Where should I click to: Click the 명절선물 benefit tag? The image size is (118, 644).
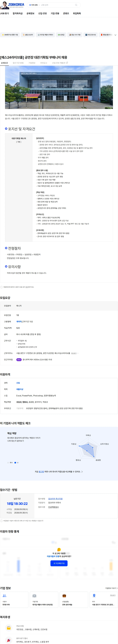pos(106,35)
